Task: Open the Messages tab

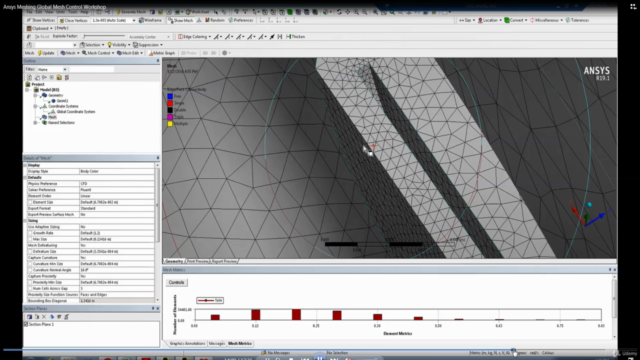Action: pos(216,344)
